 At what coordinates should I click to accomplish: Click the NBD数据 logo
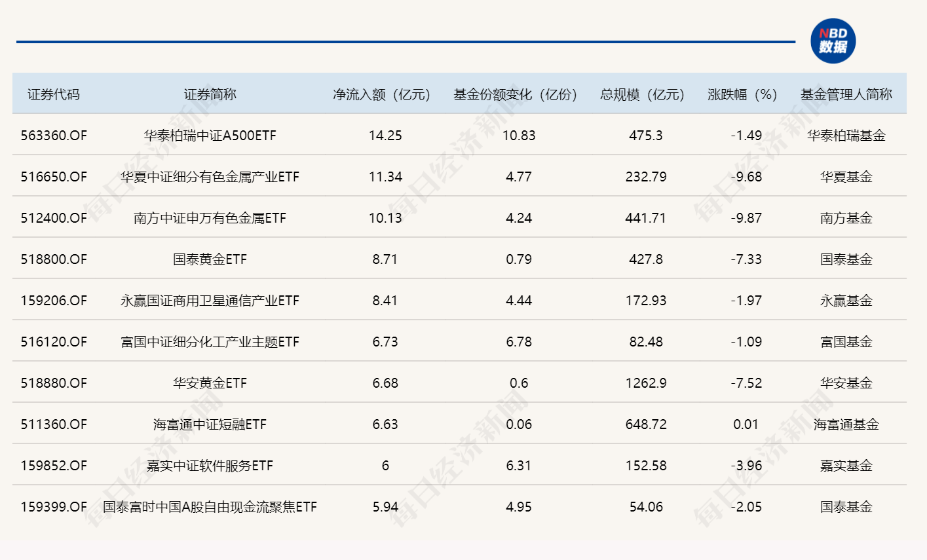tap(833, 41)
